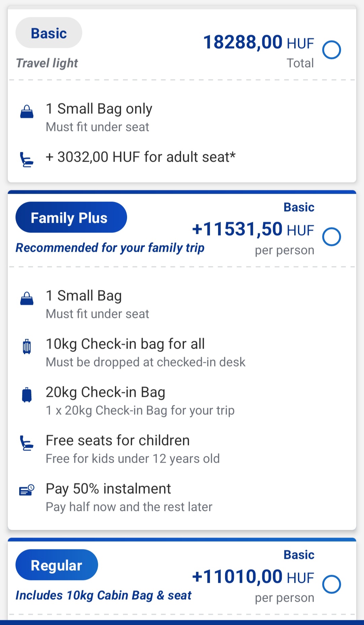Tap the handbag icon in Basic card

pos(27,111)
